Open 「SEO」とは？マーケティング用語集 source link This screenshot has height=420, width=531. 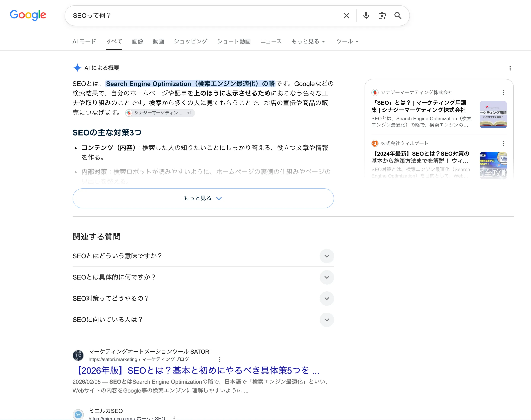419,106
